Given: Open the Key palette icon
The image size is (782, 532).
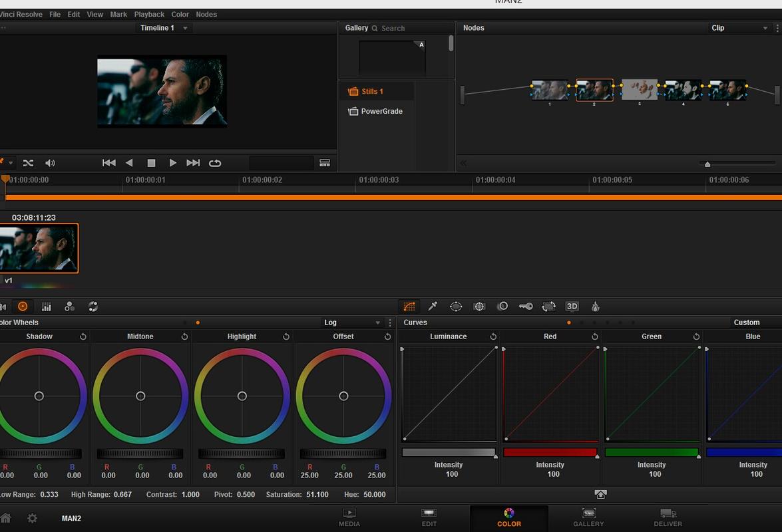Looking at the screenshot, I should pos(526,307).
